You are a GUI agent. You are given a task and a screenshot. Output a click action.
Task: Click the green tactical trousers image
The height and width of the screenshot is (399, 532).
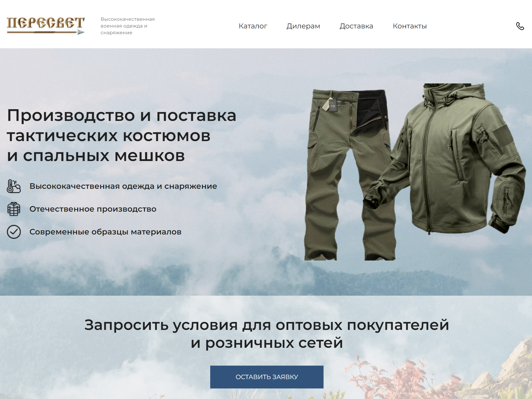pos(348,175)
